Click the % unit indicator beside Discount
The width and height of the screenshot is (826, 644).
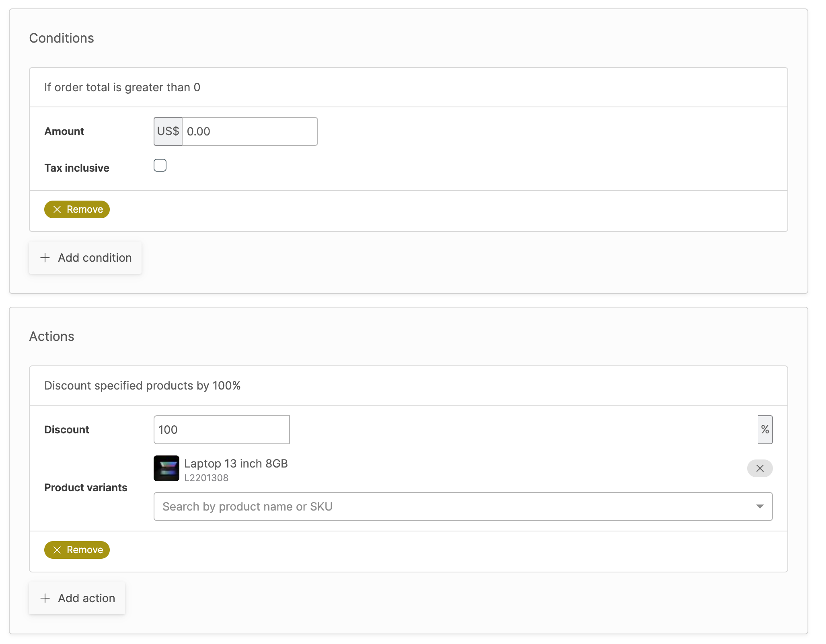coord(765,429)
